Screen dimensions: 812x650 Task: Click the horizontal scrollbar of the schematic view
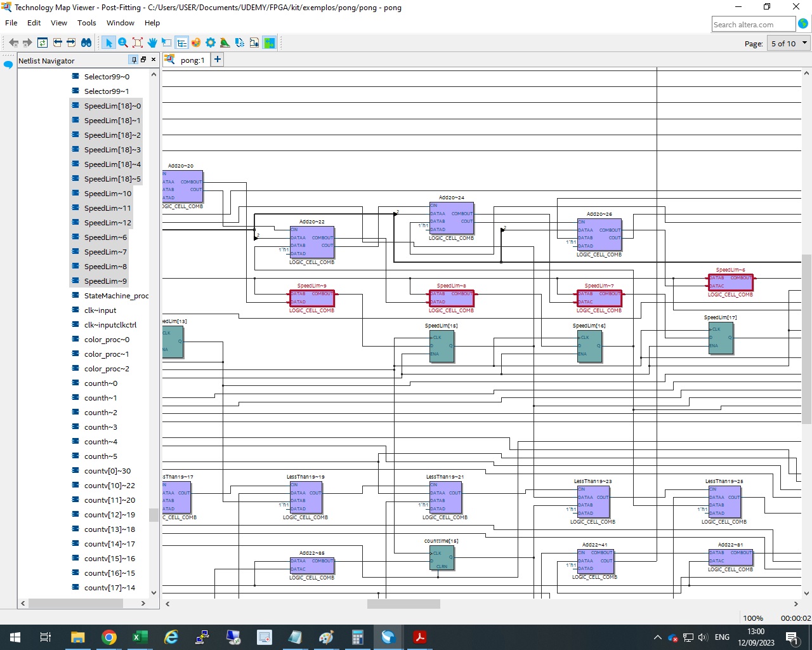(402, 604)
